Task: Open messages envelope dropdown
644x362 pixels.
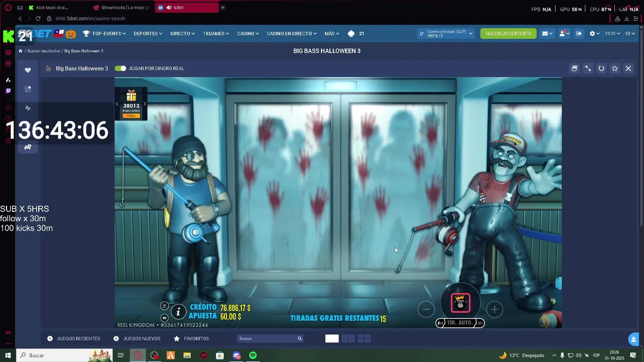Action: (x=547, y=34)
